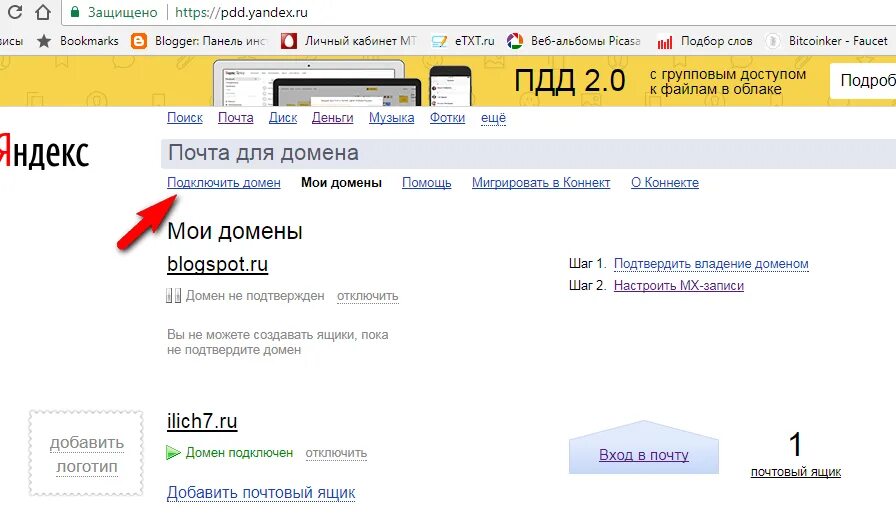This screenshot has width=896, height=526.
Task: Click the Мои домены heading
Action: 235,232
